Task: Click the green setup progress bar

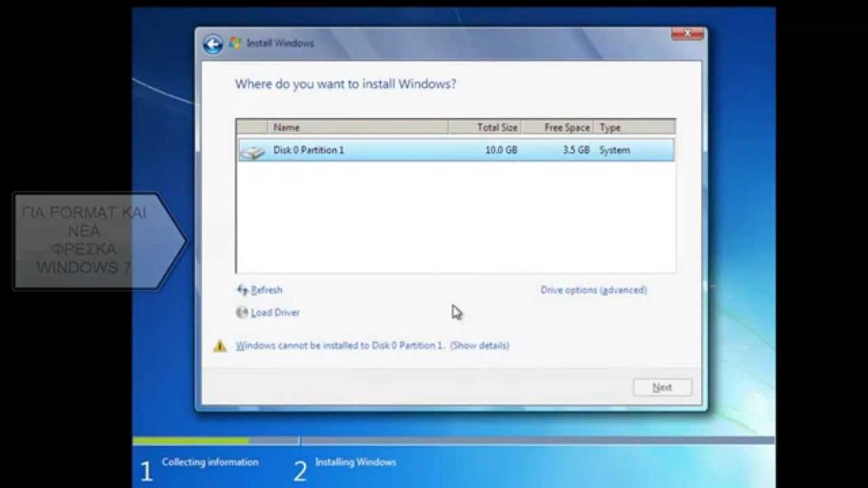Action: coord(191,440)
